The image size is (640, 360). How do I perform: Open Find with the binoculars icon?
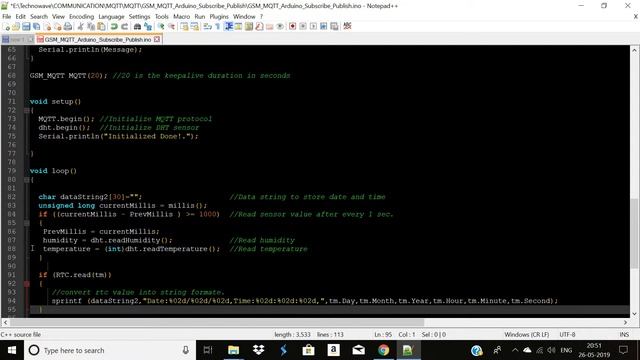coord(138,27)
